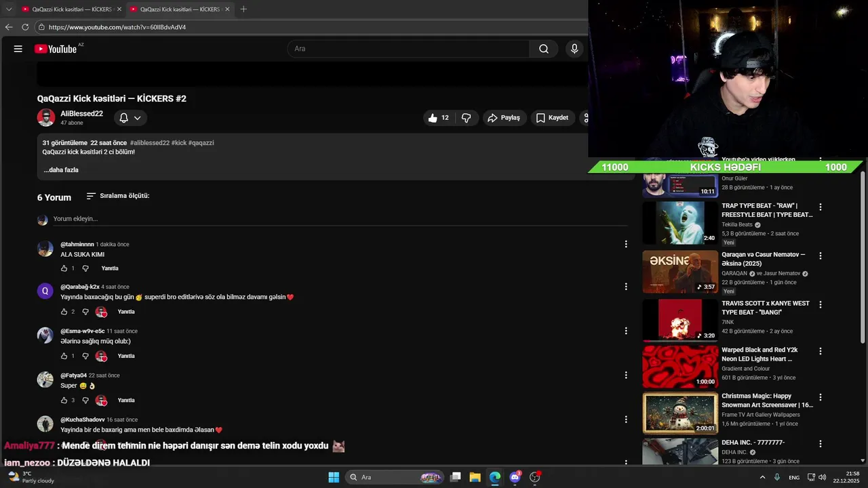
Task: Open options for the @Fatya04 comment
Action: tap(626, 375)
